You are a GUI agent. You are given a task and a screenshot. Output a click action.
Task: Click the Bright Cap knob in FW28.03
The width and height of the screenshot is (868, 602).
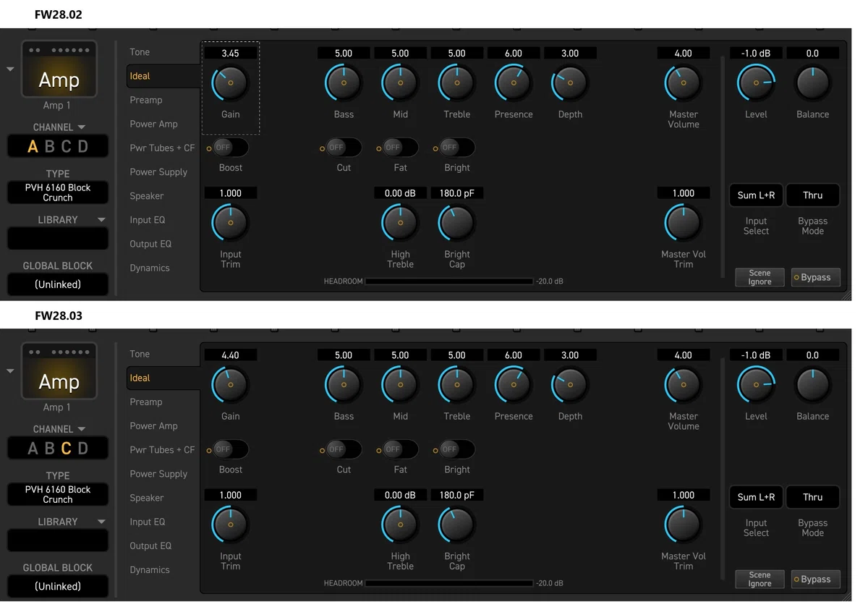coord(456,525)
